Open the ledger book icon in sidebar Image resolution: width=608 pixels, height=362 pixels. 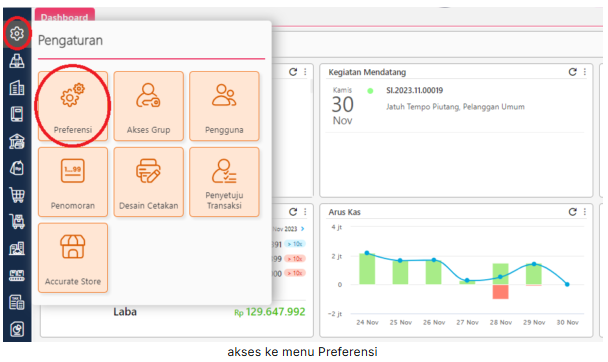tap(17, 114)
